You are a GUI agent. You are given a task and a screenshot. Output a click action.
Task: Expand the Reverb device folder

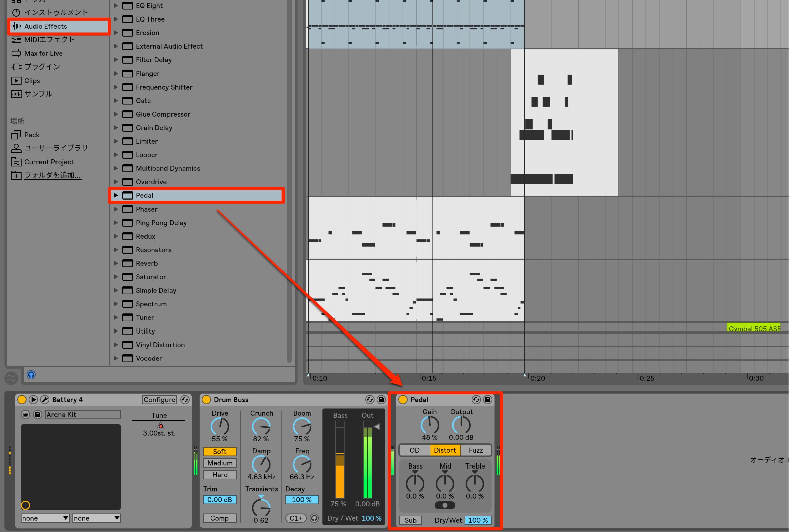(116, 263)
